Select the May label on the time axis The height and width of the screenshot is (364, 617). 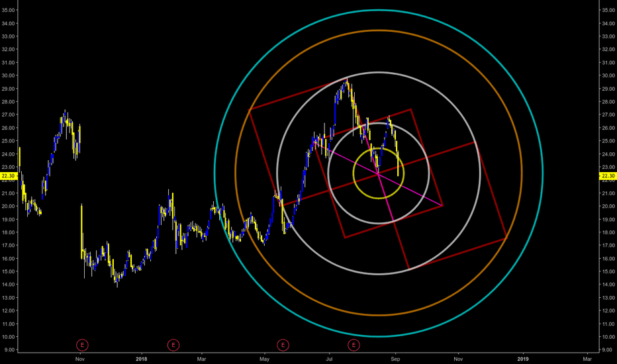tap(264, 359)
